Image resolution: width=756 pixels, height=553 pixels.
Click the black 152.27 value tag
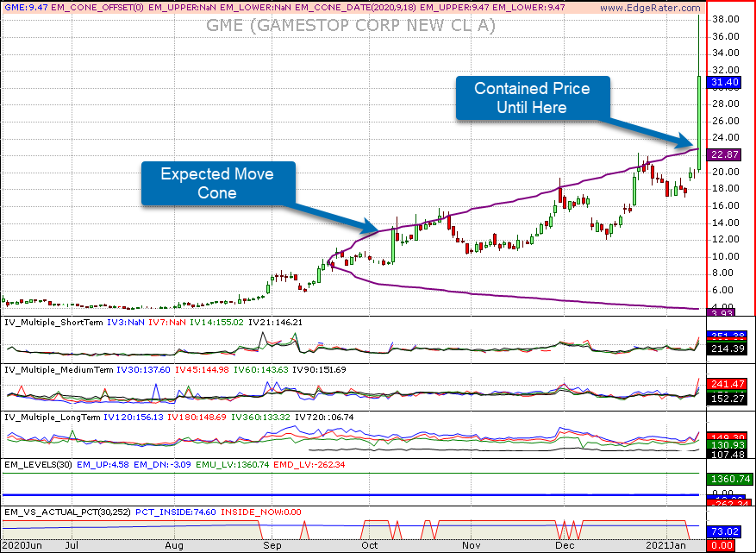coord(727,399)
